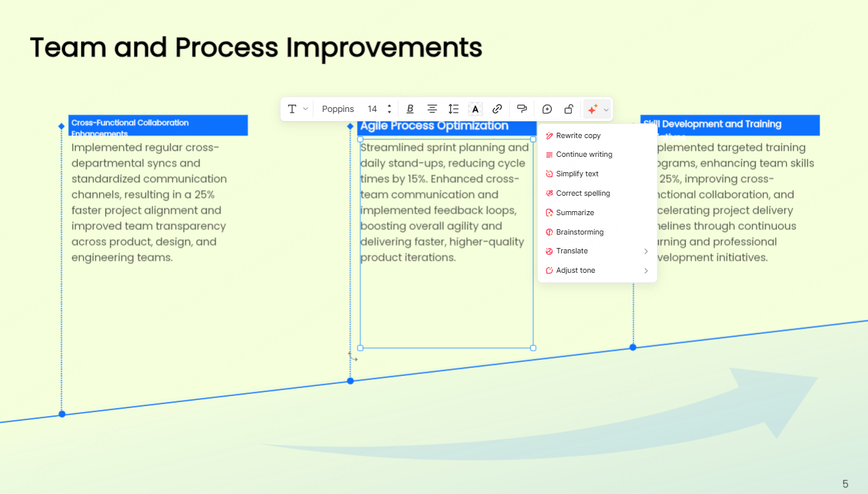Click the AI sparkle assistant icon

[x=592, y=109]
